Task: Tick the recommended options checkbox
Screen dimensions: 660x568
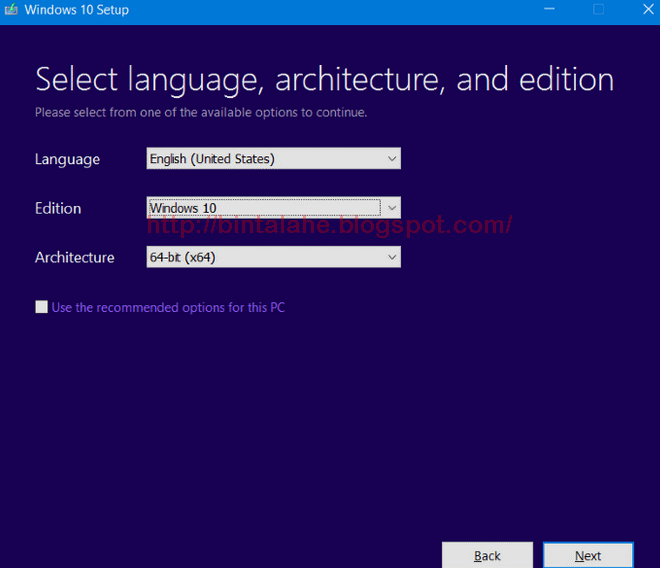Action: click(x=41, y=307)
